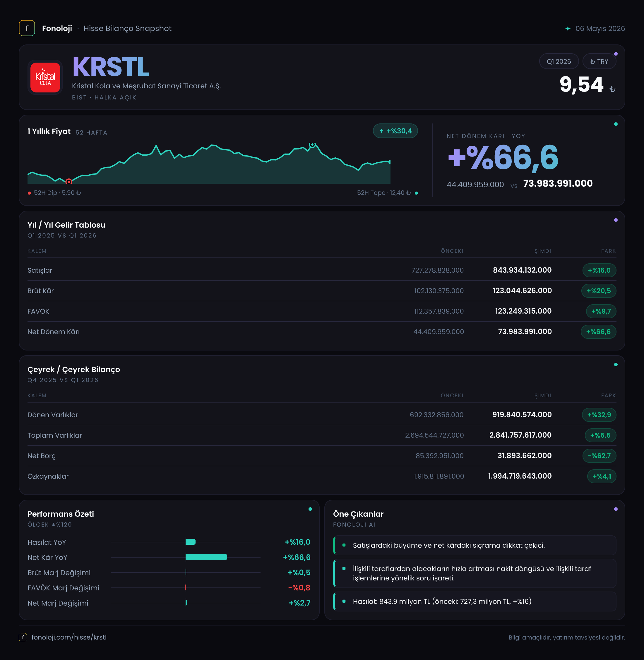Click the -%62,7 badge in Net Borç row
The image size is (644, 660).
click(599, 456)
